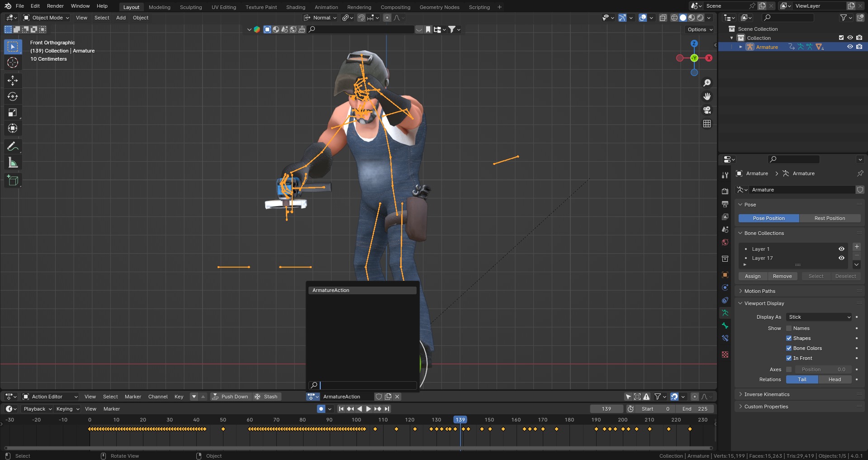Select the Measure tool
The image size is (868, 460).
(x=13, y=162)
